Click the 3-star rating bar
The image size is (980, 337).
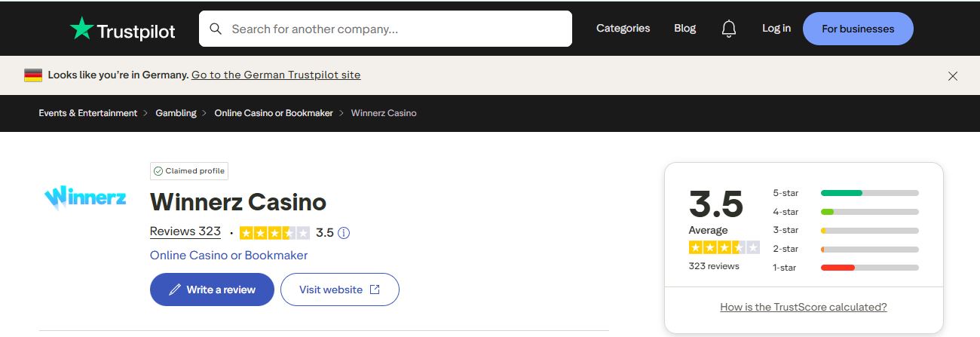[x=869, y=231]
